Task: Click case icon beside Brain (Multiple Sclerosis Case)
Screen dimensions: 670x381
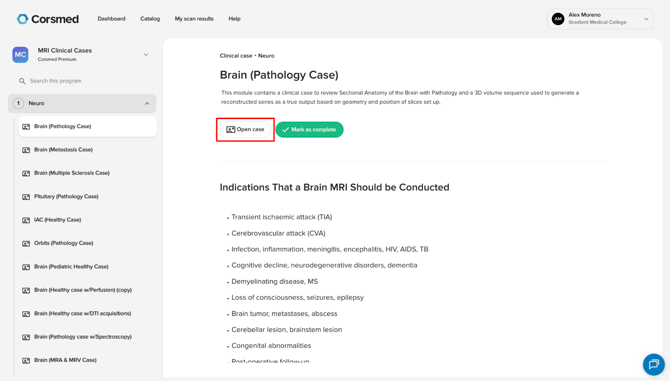Action: pyautogui.click(x=26, y=173)
